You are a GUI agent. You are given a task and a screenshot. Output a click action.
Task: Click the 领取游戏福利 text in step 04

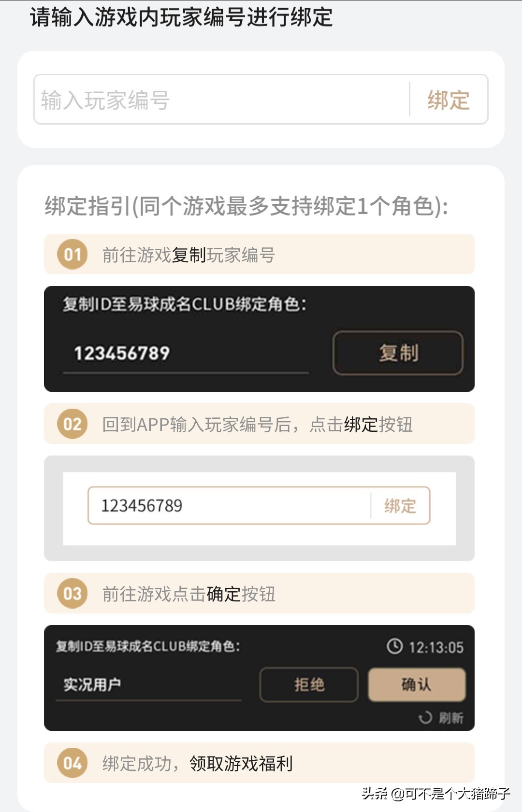coord(241,764)
